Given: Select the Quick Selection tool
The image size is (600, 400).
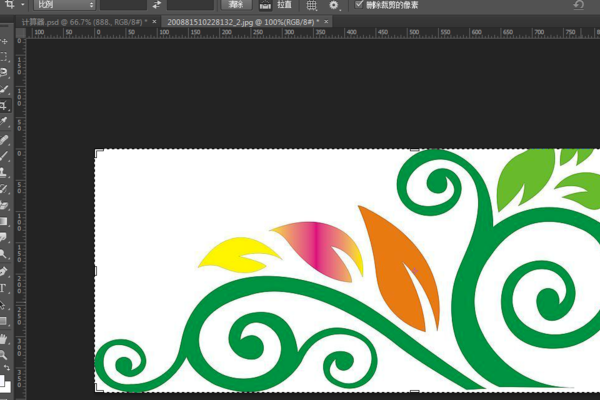Looking at the screenshot, I should (x=4, y=89).
